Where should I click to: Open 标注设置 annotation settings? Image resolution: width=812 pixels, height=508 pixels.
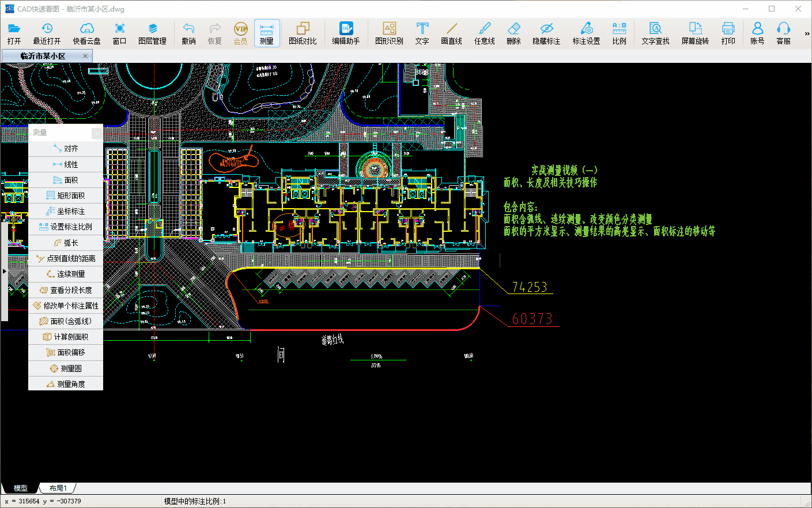click(x=586, y=33)
